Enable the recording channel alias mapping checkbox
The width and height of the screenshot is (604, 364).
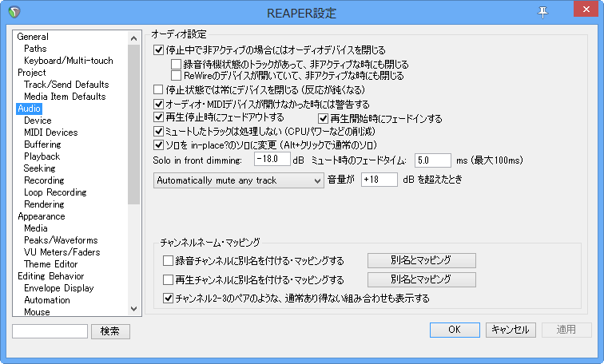click(168, 261)
